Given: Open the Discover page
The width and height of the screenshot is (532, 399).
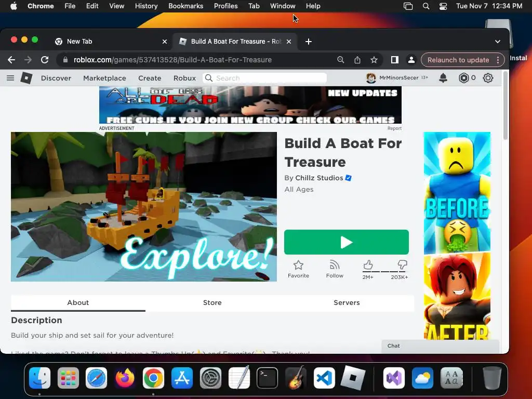Looking at the screenshot, I should [x=56, y=78].
